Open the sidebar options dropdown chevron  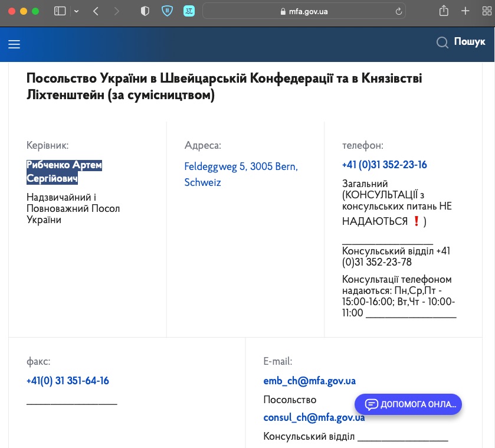click(76, 11)
